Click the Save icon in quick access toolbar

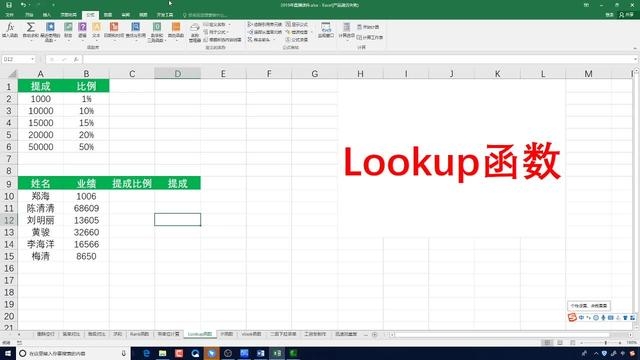click(x=9, y=5)
